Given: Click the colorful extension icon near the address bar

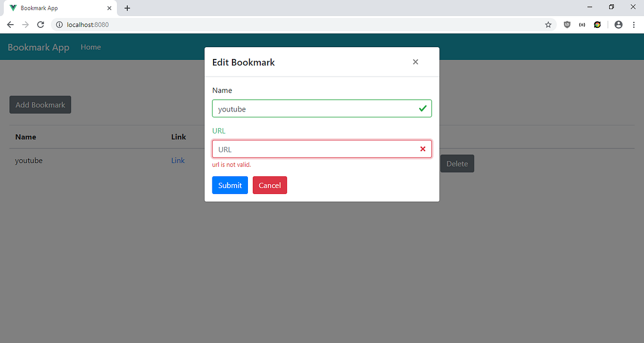Looking at the screenshot, I should pyautogui.click(x=597, y=24).
